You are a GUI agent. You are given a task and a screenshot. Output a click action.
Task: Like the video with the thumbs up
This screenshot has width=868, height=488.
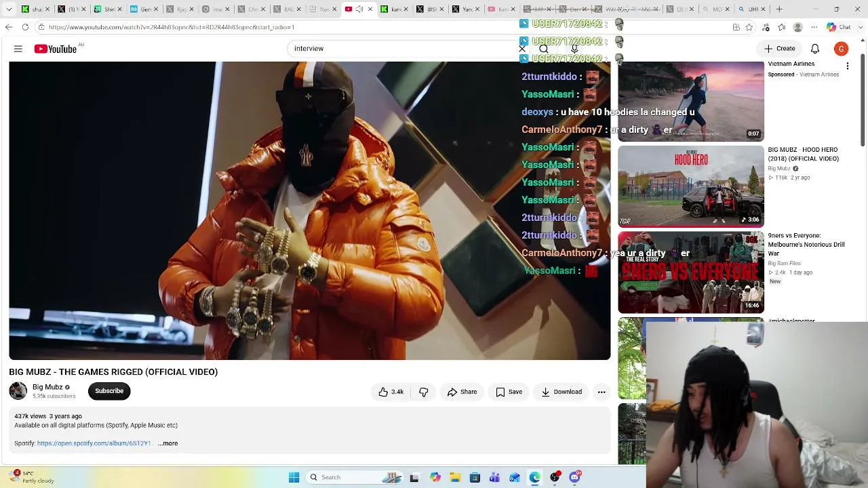click(391, 392)
